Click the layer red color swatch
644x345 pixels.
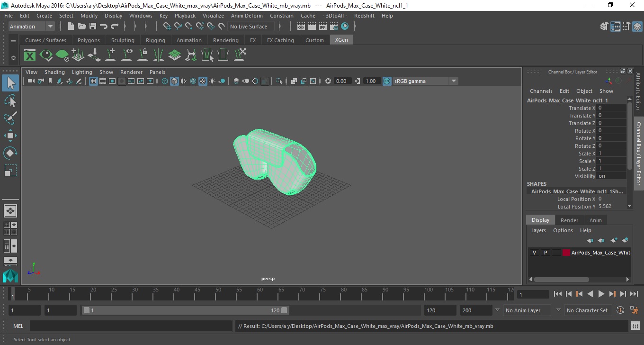(x=566, y=253)
